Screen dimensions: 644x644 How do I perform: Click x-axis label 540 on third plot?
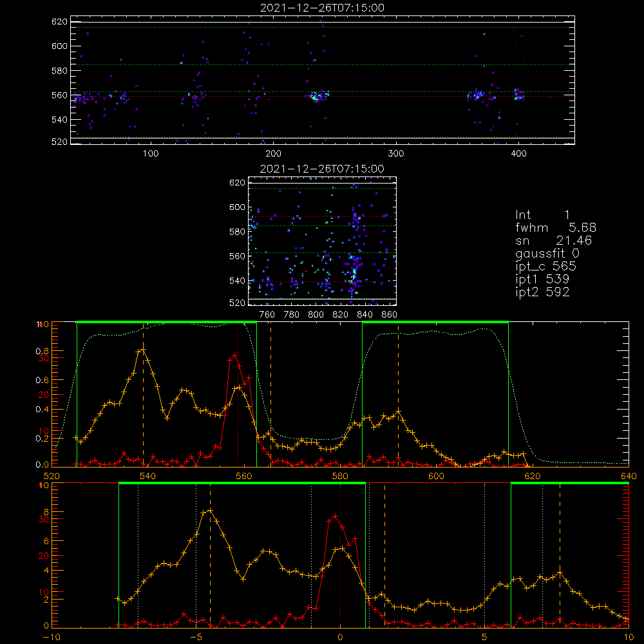(147, 476)
